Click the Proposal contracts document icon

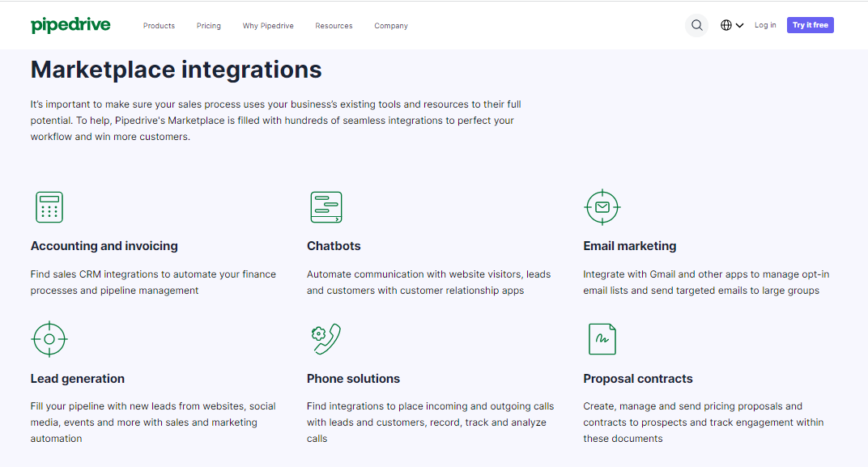click(602, 339)
